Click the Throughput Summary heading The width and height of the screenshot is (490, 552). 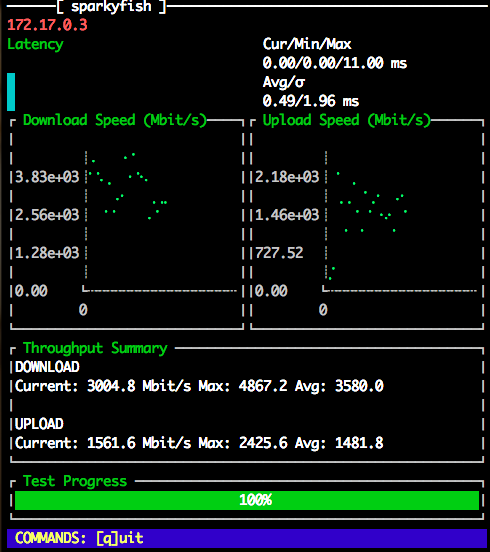tap(95, 349)
